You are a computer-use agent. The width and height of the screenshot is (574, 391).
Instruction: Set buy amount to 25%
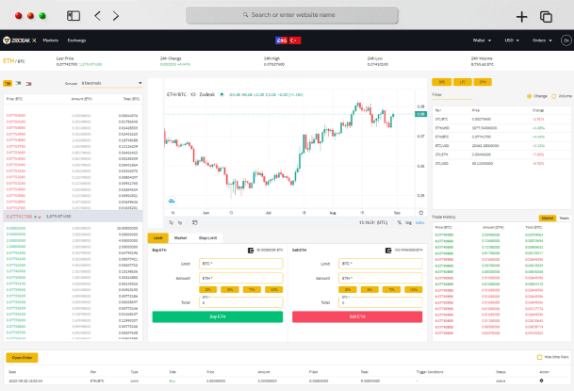(208, 290)
